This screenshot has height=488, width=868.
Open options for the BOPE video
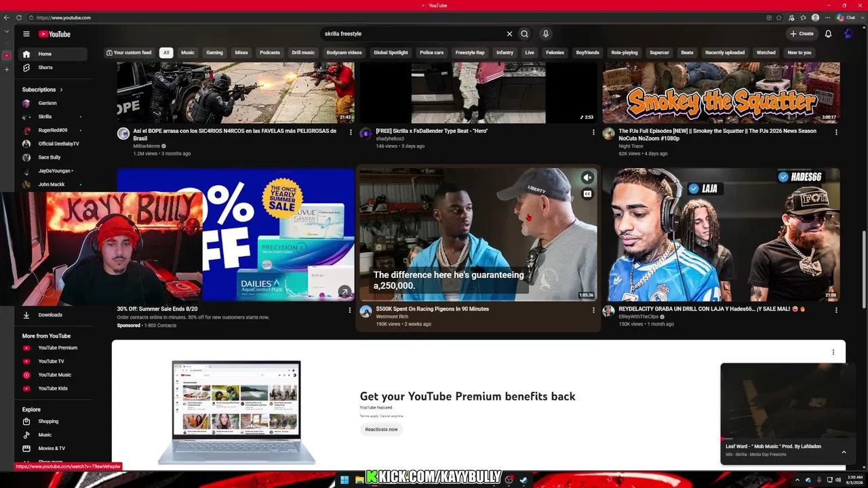click(351, 132)
